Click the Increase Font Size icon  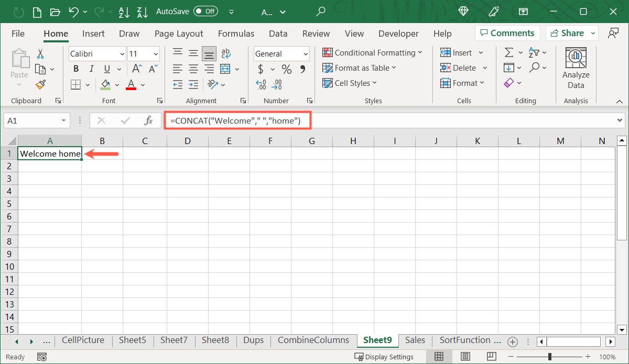pyautogui.click(x=136, y=69)
